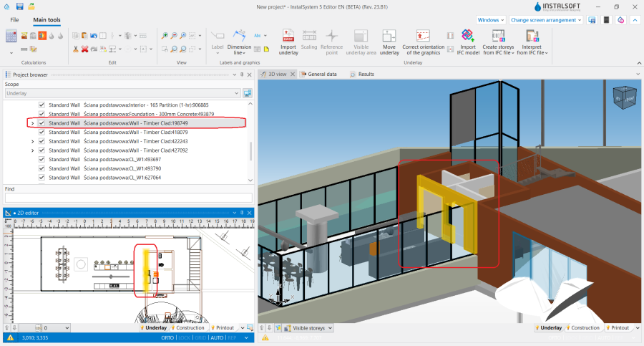Click the monitor layout icon beside Change screen arrangement
Screen dimensions: 644x346
point(592,20)
